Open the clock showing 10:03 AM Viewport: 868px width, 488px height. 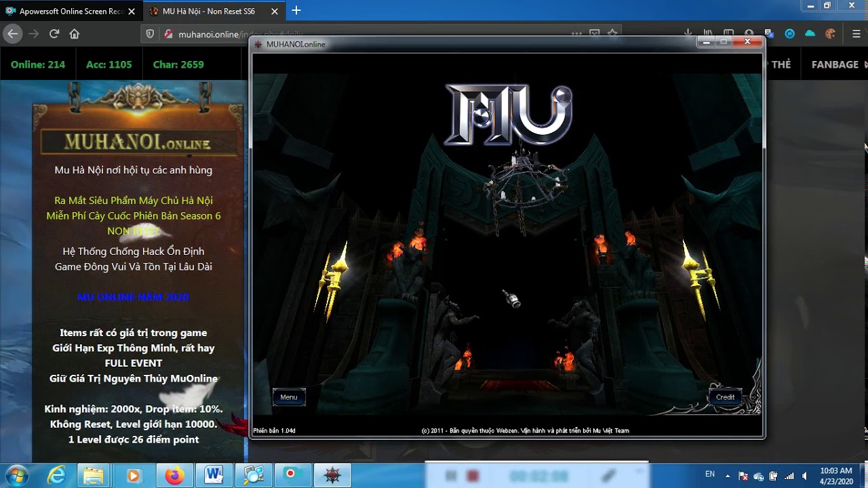(x=835, y=476)
